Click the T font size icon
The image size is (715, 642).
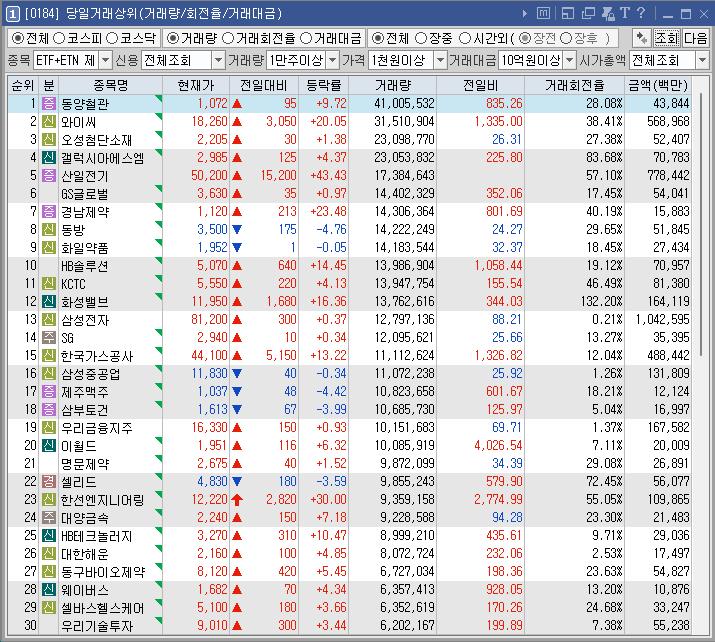click(625, 13)
